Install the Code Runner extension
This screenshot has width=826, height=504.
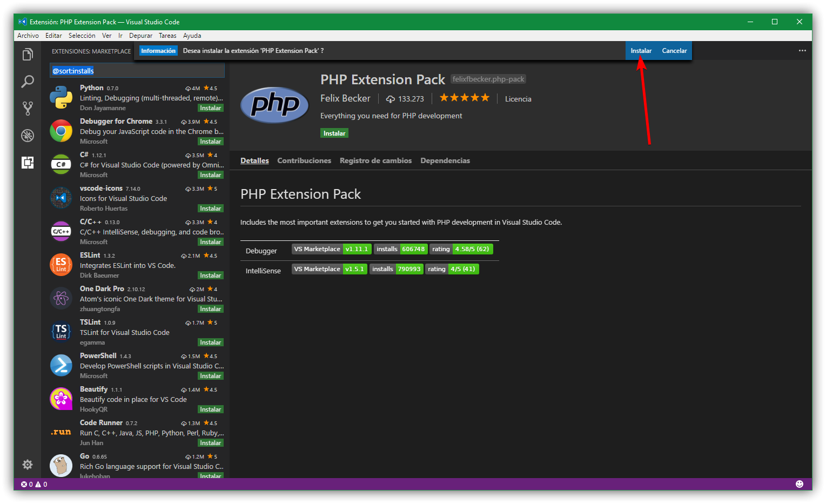click(210, 443)
